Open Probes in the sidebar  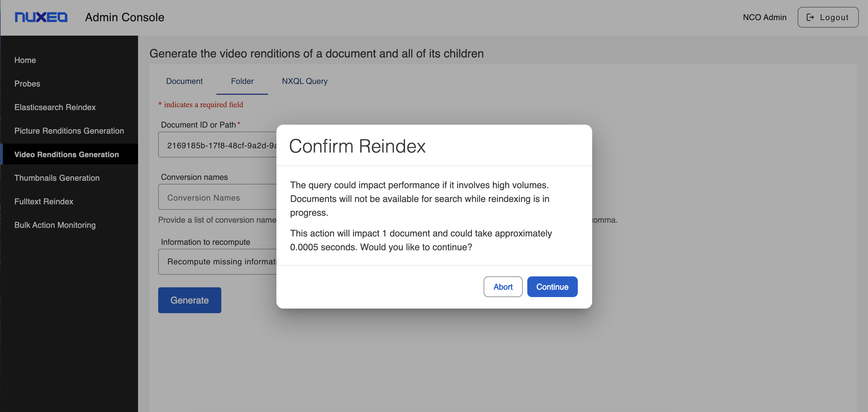click(x=27, y=84)
